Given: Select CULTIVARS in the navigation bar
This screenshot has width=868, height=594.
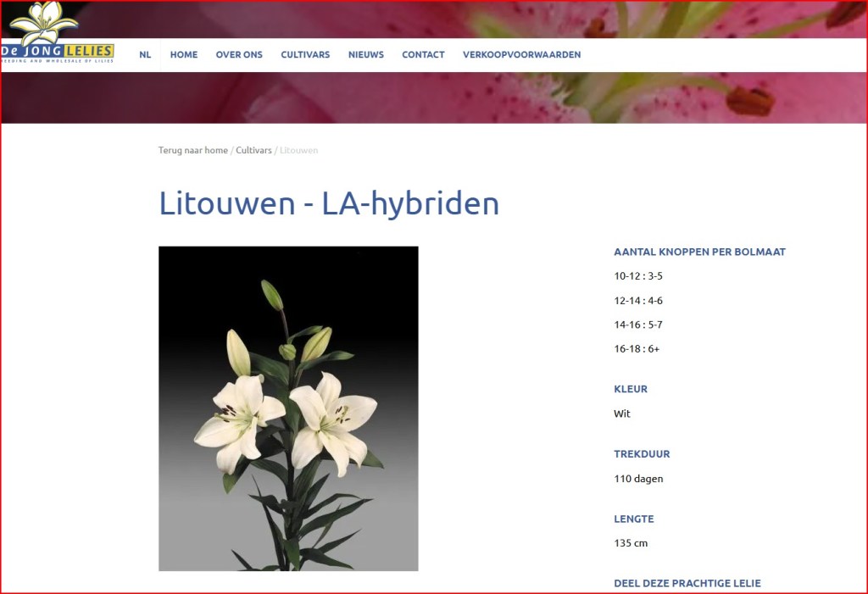Looking at the screenshot, I should (305, 54).
